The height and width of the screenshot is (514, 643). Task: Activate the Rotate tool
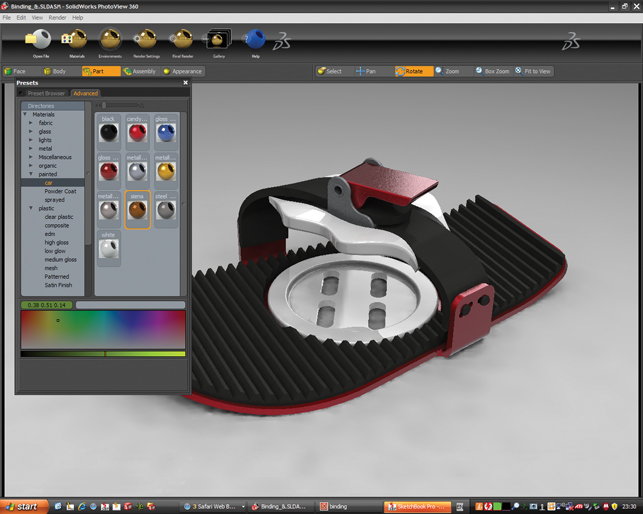414,71
